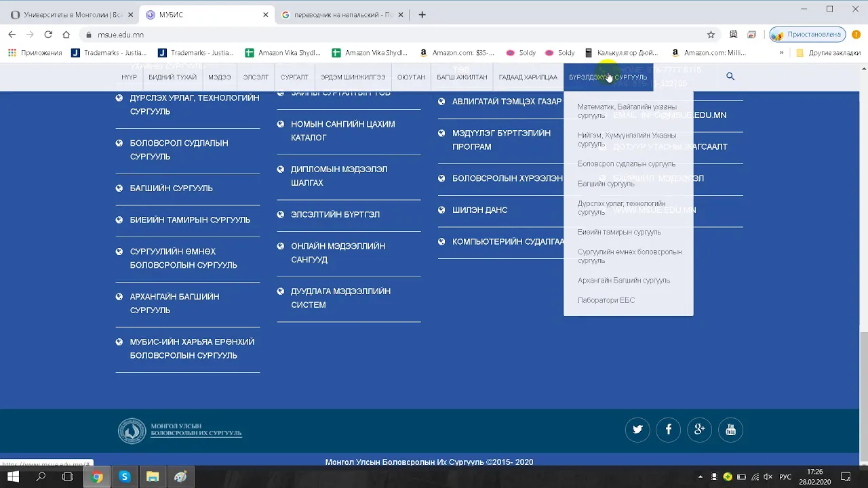Open ОНЛАЙН МЭДЭЭЛЛИЙН САНГУУД link
The width and height of the screenshot is (868, 488).
338,253
